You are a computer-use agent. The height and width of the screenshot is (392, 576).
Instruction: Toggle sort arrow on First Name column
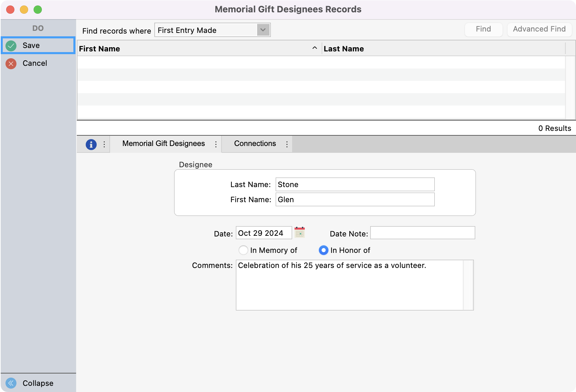click(314, 48)
